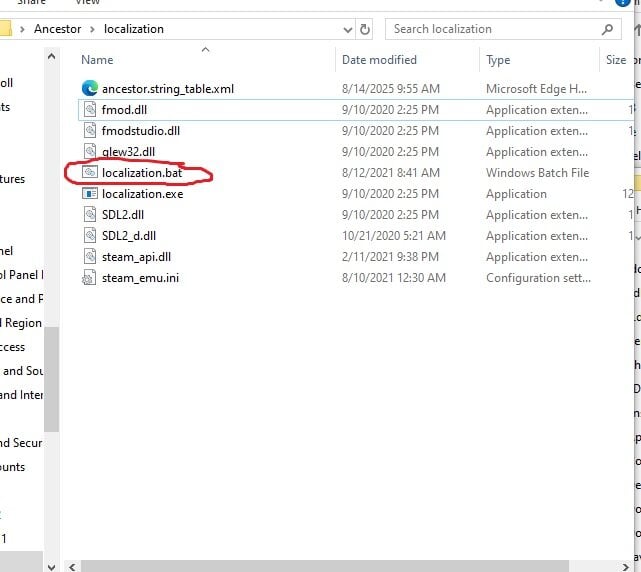
Task: Select the fmodstudio.dll file icon
Action: (x=90, y=130)
